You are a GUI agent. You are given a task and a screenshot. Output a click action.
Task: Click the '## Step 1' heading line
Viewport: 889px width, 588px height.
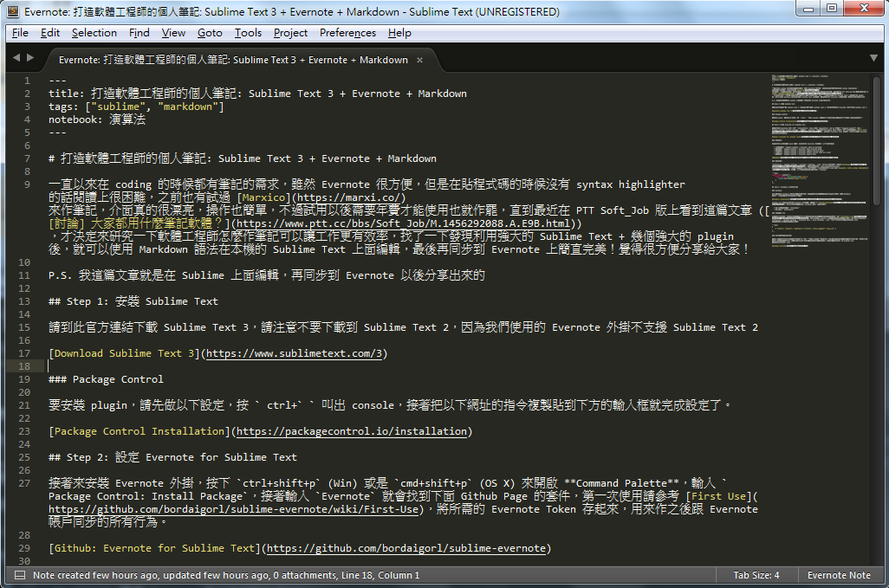[x=133, y=301]
